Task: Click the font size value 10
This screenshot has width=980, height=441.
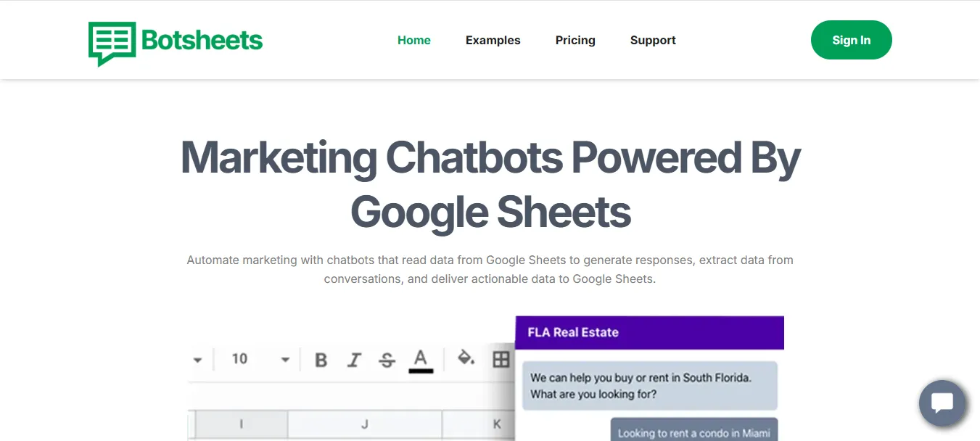Action: [239, 359]
